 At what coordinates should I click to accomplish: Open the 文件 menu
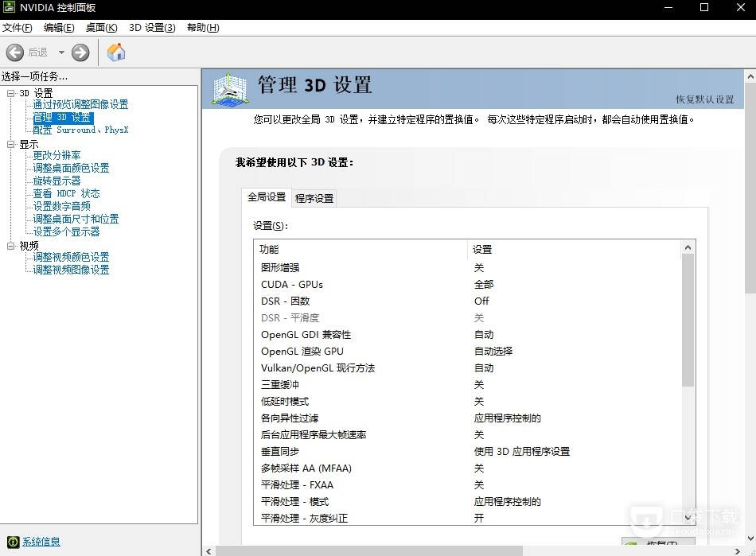point(18,27)
